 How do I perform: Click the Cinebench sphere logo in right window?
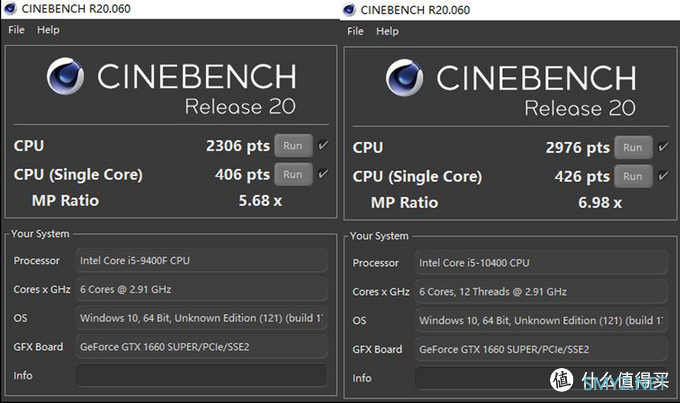[405, 78]
